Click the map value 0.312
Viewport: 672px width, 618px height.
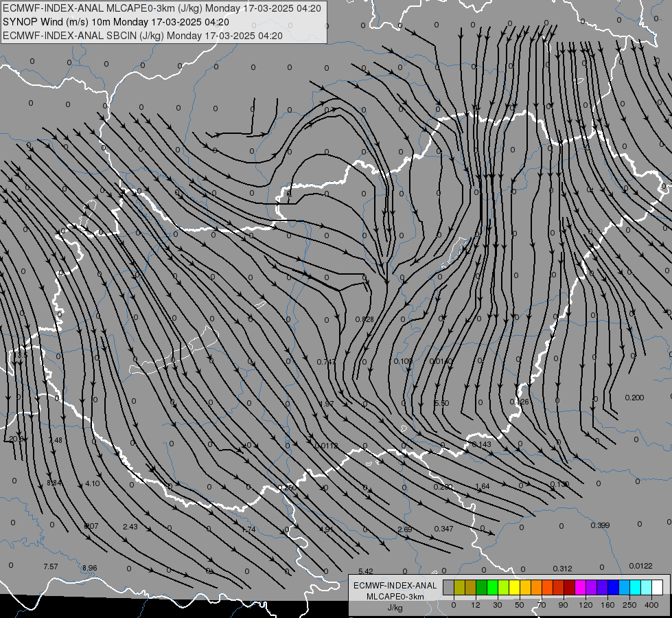tap(562, 569)
